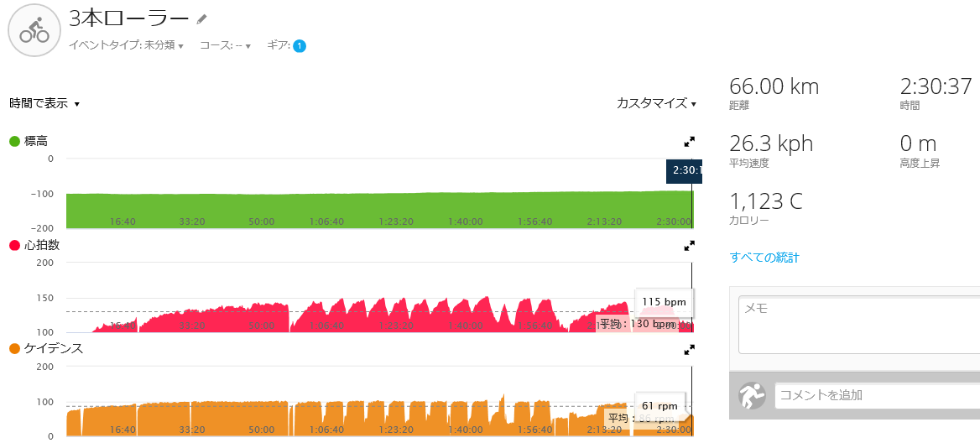Screen dimensions: 980x443
Task: Toggle the red heart rate series dot
Action: [14, 246]
